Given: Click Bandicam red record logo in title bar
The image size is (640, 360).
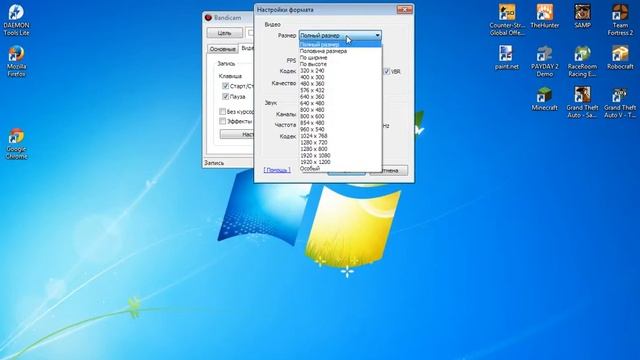Looking at the screenshot, I should [x=209, y=18].
